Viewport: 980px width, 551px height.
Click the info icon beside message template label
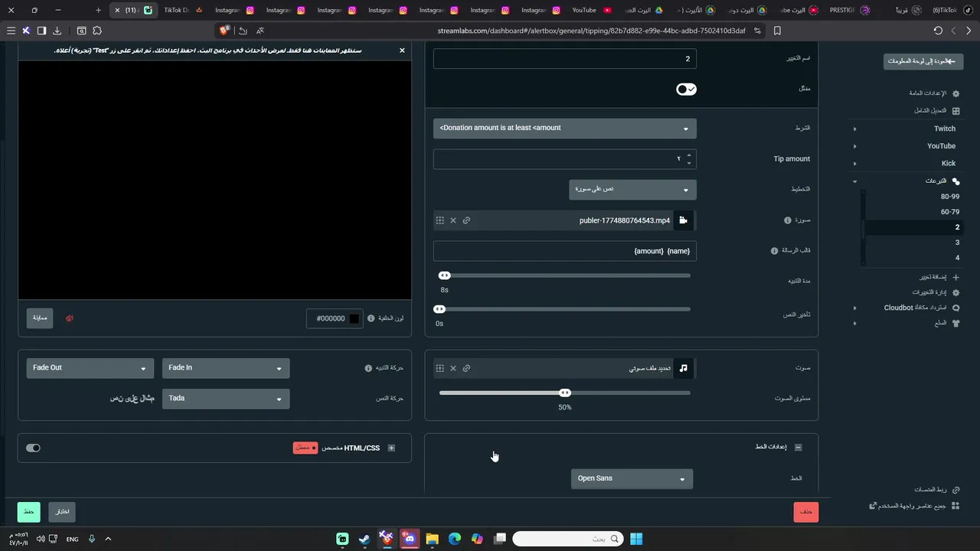[x=774, y=251]
